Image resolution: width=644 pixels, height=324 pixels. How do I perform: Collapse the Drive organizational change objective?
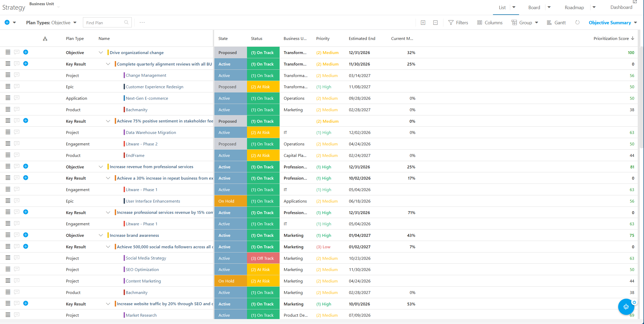pyautogui.click(x=101, y=52)
